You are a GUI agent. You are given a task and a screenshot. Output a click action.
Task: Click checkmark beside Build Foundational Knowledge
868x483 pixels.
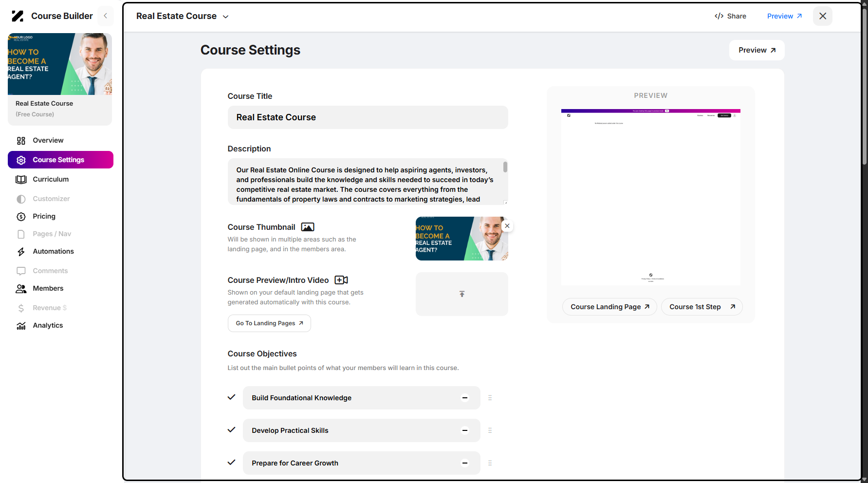pos(232,397)
